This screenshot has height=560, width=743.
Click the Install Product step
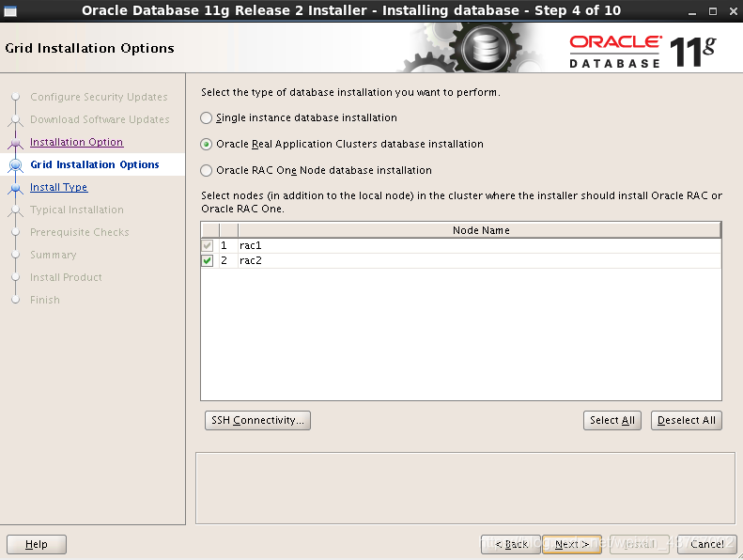pyautogui.click(x=66, y=277)
